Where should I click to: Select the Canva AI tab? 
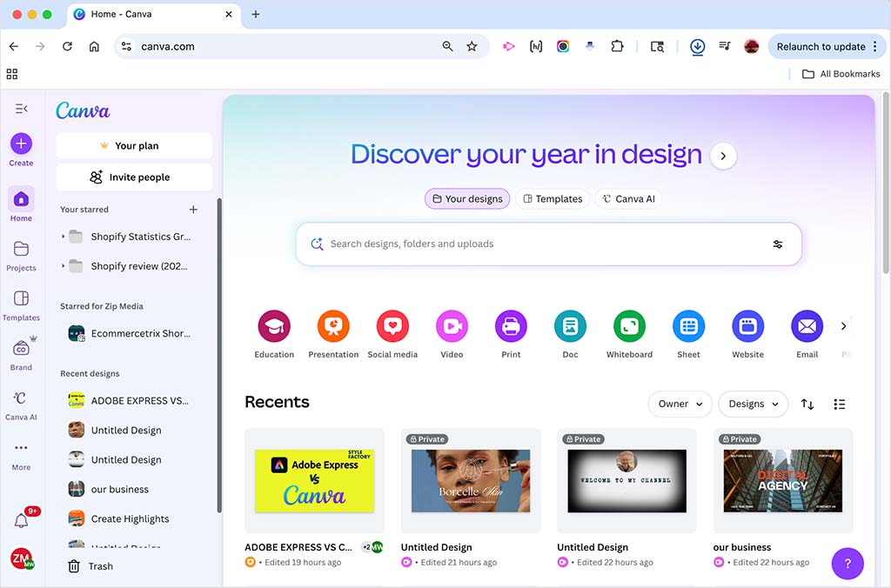pyautogui.click(x=628, y=199)
